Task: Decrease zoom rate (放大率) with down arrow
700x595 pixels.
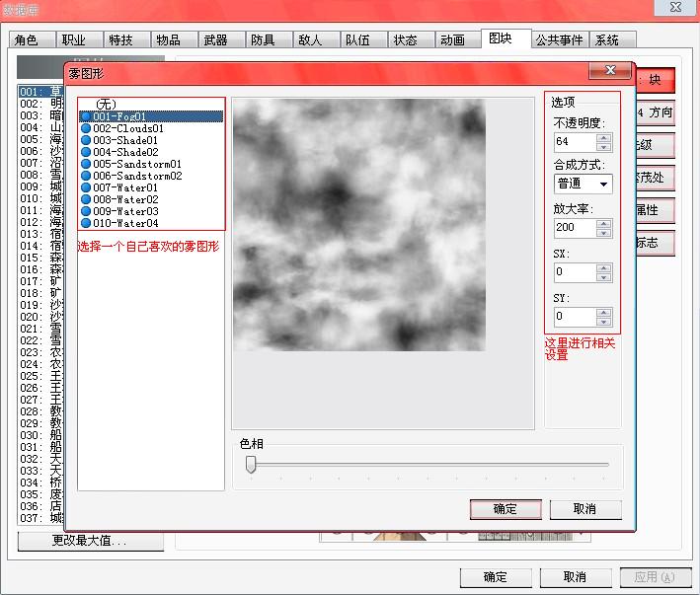Action: pos(603,233)
